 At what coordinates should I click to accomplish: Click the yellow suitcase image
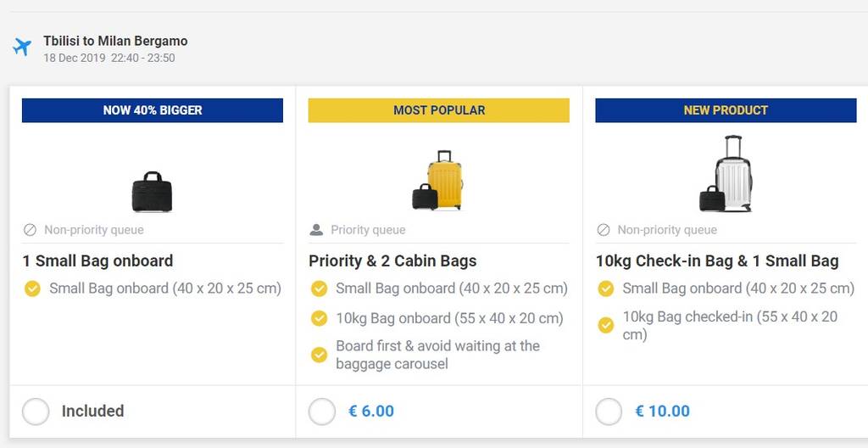[444, 181]
